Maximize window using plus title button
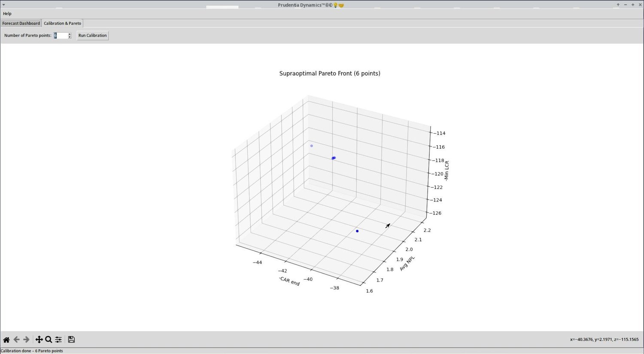Viewport: 644px width, 354px height. (x=633, y=5)
